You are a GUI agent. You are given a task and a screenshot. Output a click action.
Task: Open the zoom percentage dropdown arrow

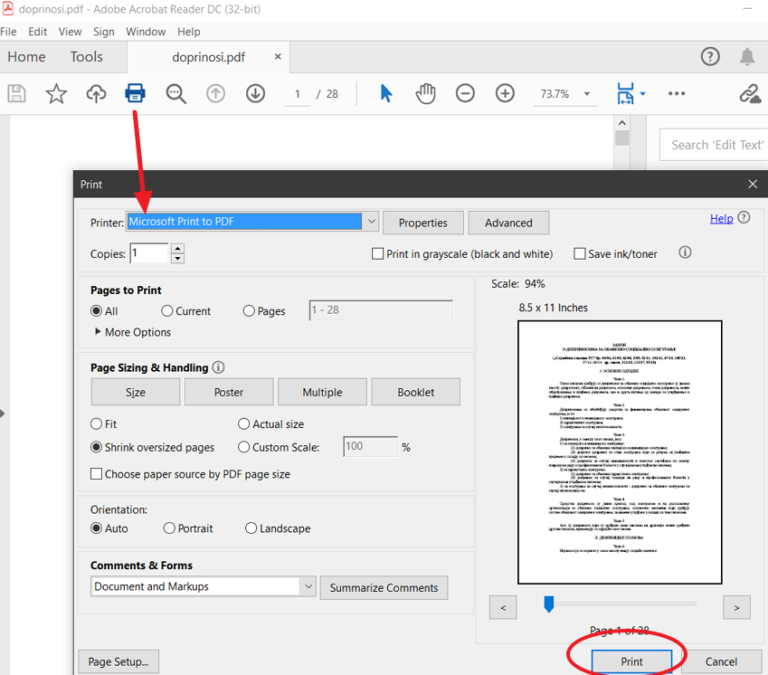tap(587, 94)
